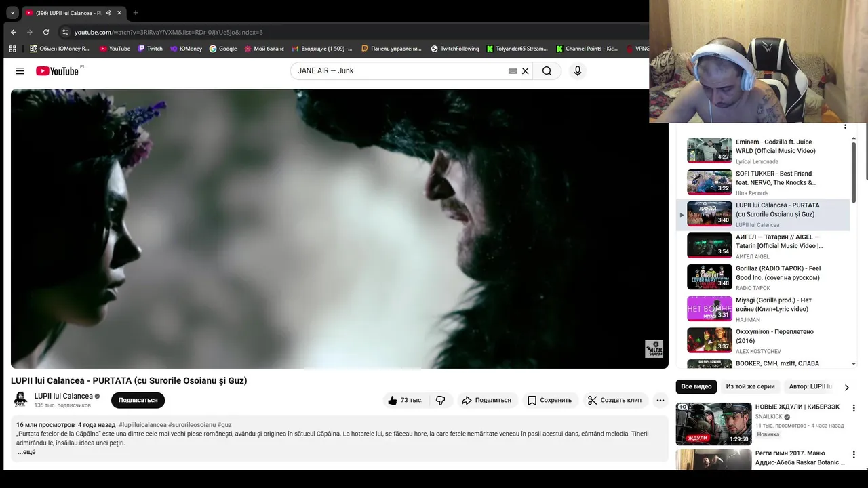Screen dimensions: 868x488
Task: Click the magnifier search button
Action: point(547,71)
